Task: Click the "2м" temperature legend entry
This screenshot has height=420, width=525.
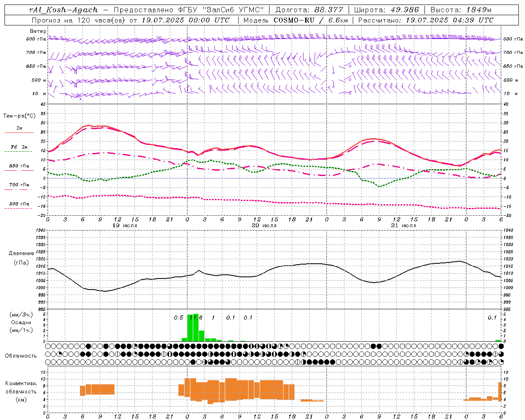Action: click(x=19, y=128)
